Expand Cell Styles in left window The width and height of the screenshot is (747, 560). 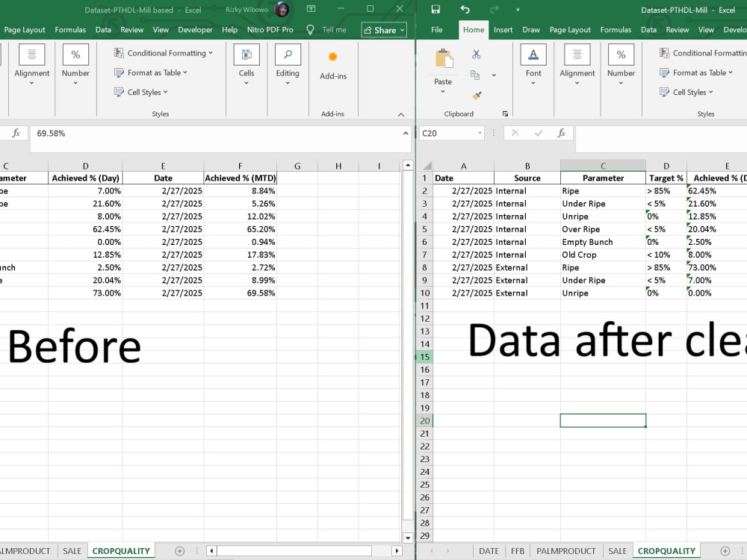click(x=141, y=92)
